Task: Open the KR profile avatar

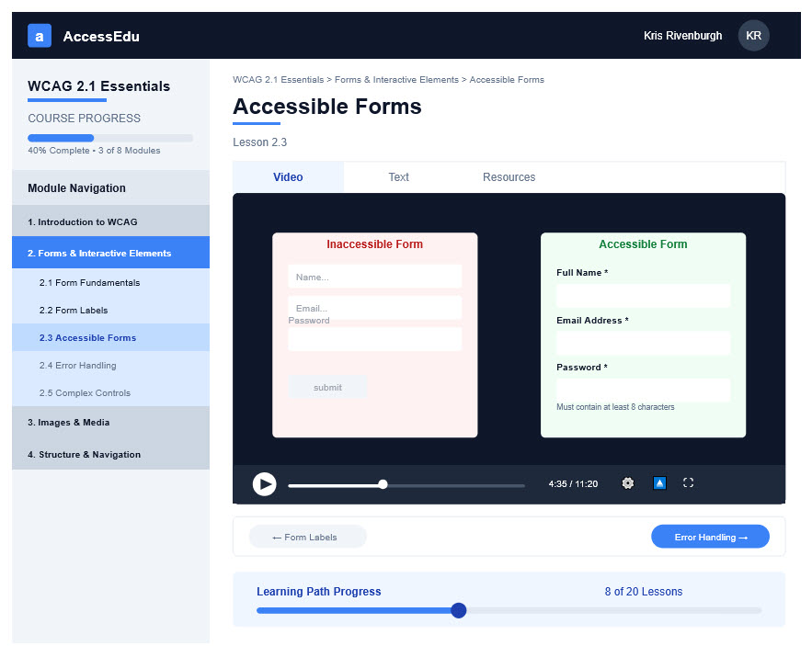Action: coord(753,35)
